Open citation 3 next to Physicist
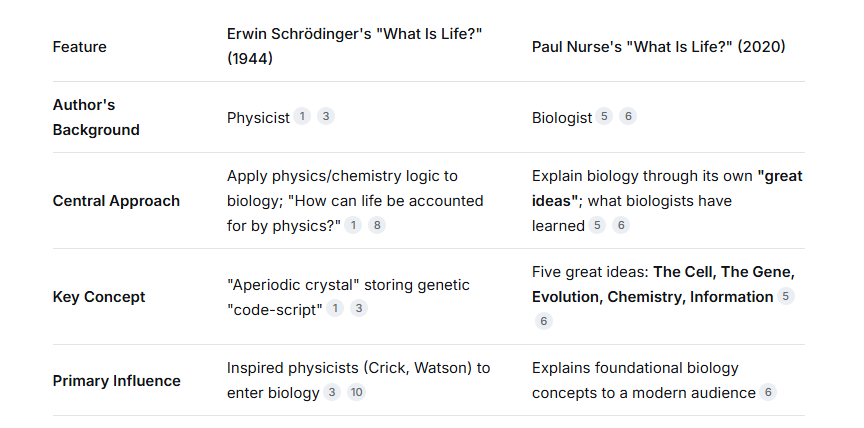Image resolution: width=864 pixels, height=428 pixels. [326, 116]
